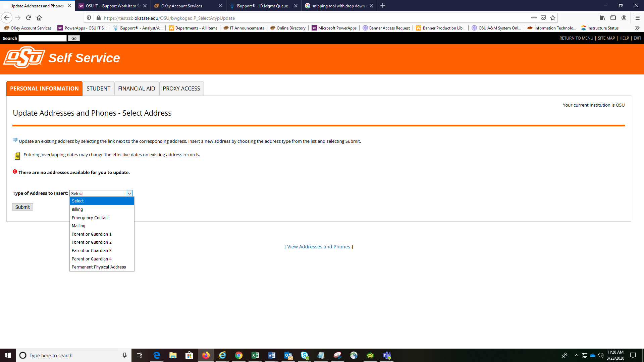This screenshot has width=644, height=362.
Task: Collapse the Type of Address dropdown arrow
Action: coord(129,193)
